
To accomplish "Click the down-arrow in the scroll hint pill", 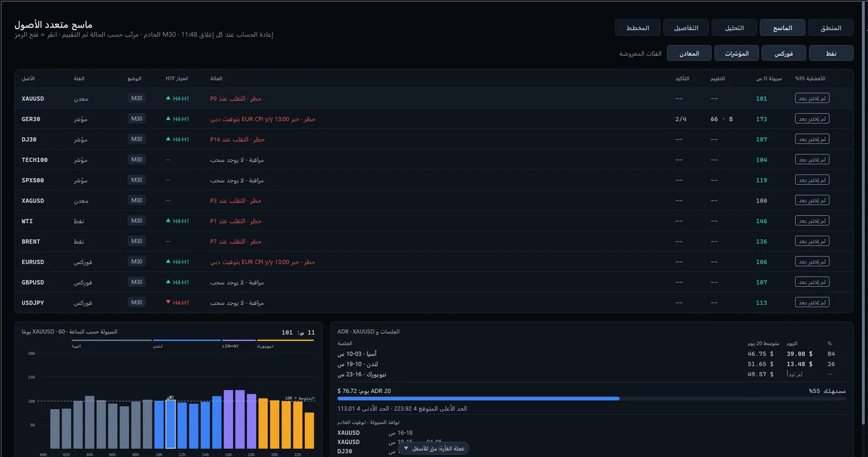I will pyautogui.click(x=406, y=448).
